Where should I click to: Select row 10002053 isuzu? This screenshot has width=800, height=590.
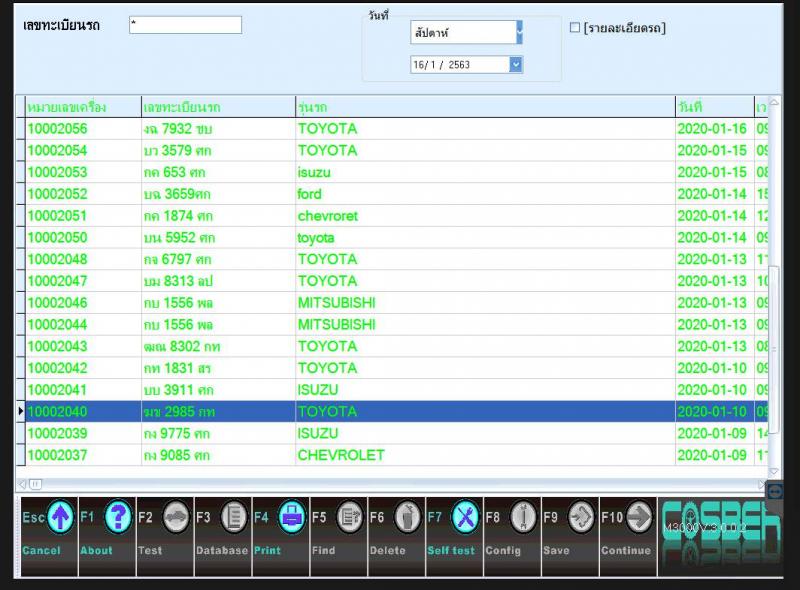point(396,173)
